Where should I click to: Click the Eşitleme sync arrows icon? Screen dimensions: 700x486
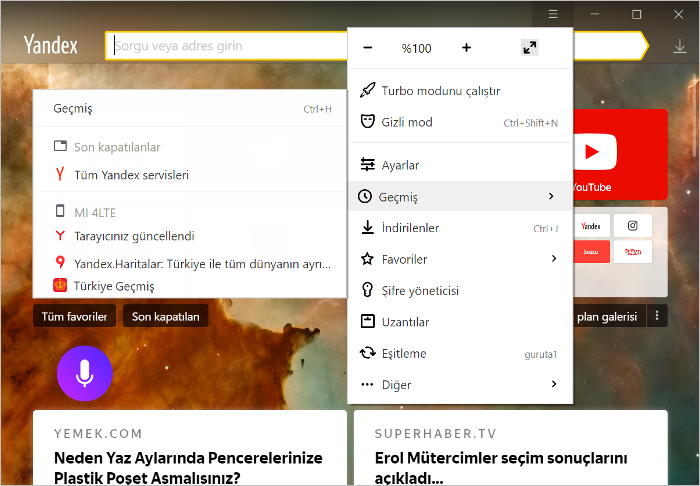(x=367, y=353)
